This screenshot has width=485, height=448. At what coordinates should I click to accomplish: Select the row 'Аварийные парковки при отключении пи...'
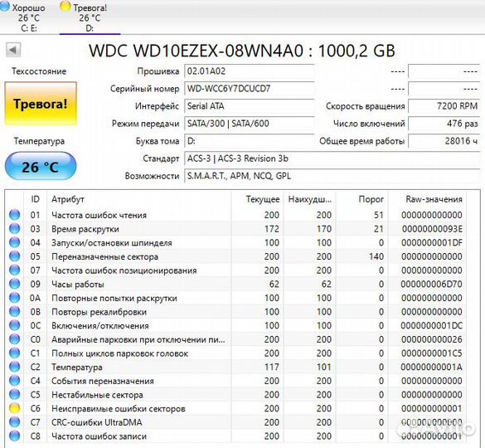pyautogui.click(x=236, y=339)
